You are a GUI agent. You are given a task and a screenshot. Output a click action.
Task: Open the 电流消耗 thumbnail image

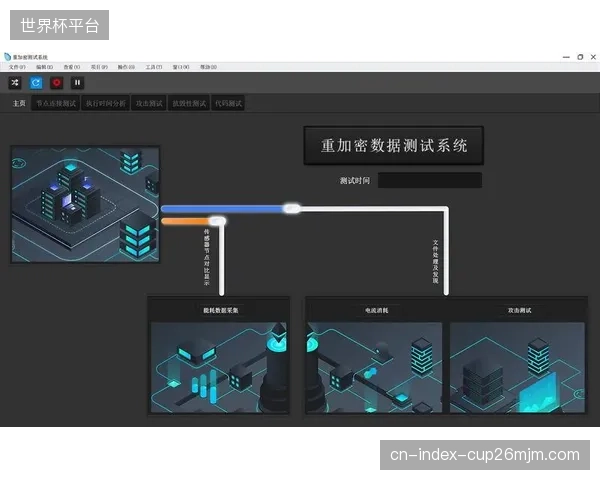[x=375, y=367]
